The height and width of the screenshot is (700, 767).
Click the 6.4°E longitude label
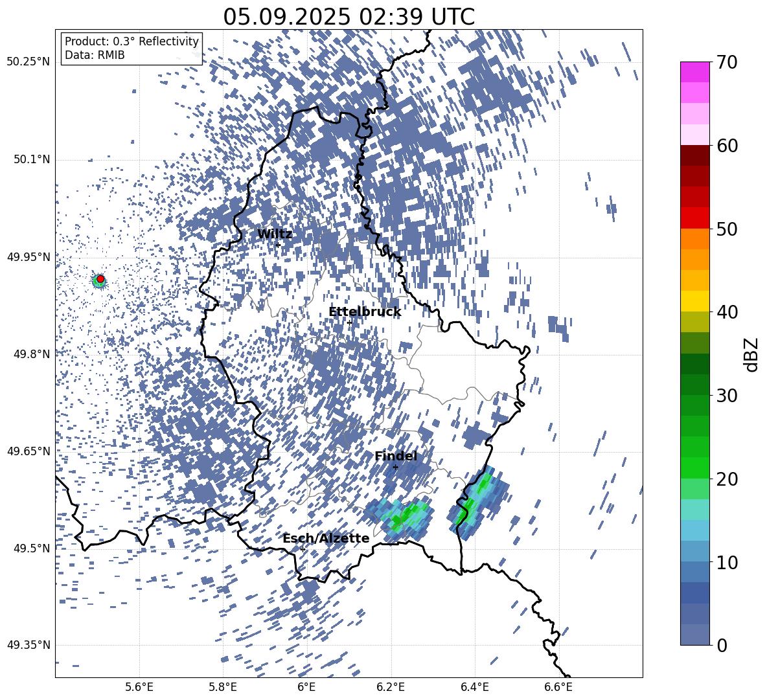[x=474, y=687]
